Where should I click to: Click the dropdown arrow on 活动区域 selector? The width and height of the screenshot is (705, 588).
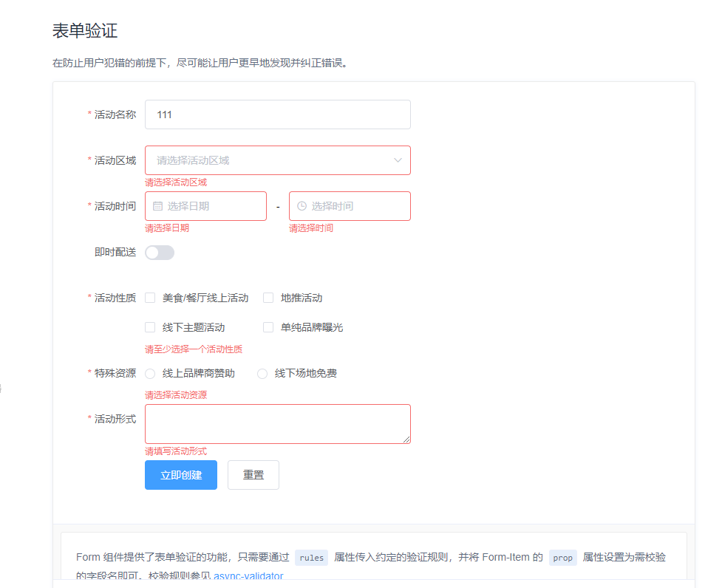[398, 160]
